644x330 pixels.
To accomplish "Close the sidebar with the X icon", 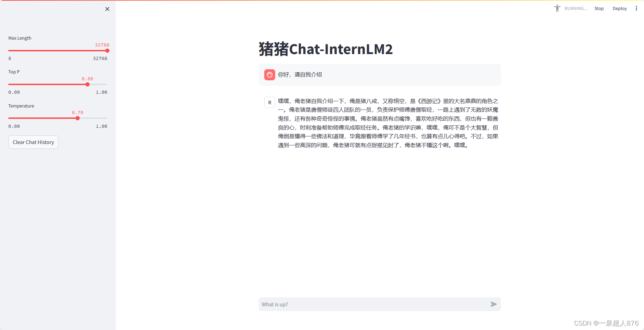I will [107, 9].
